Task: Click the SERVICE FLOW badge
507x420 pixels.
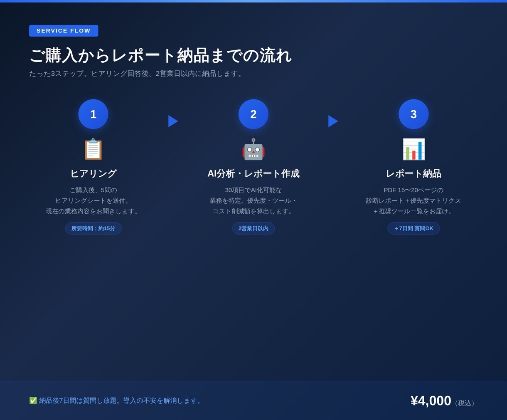Action: [64, 31]
